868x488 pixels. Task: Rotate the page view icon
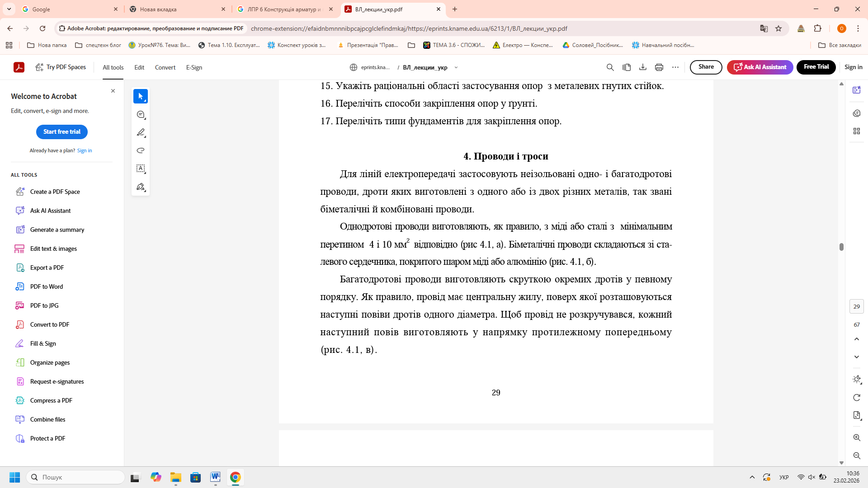click(x=856, y=398)
